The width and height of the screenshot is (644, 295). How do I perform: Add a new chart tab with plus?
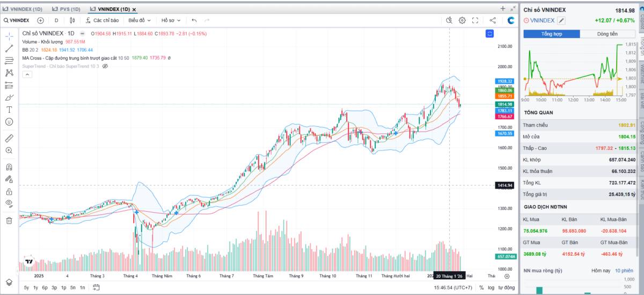click(503, 9)
